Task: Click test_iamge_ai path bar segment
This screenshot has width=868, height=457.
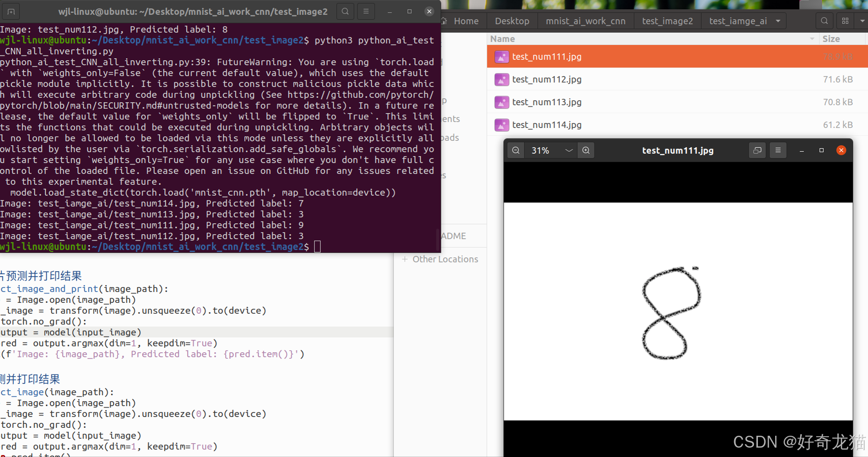Action: pos(738,21)
